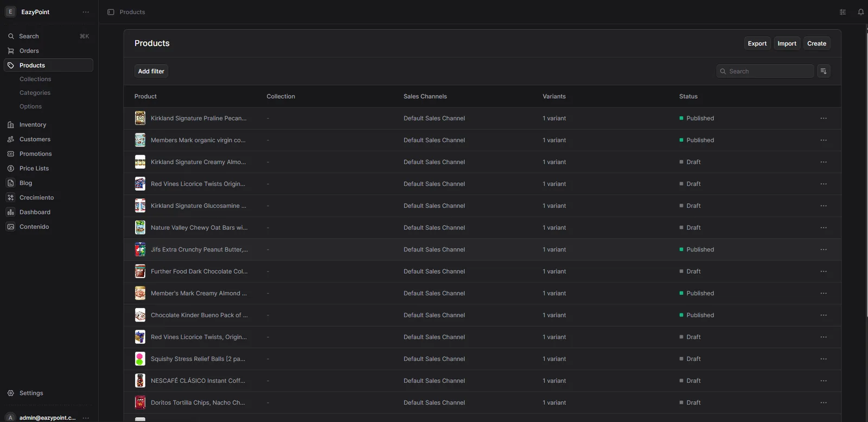868x422 pixels.
Task: Go to Collections submenu item
Action: click(x=35, y=79)
